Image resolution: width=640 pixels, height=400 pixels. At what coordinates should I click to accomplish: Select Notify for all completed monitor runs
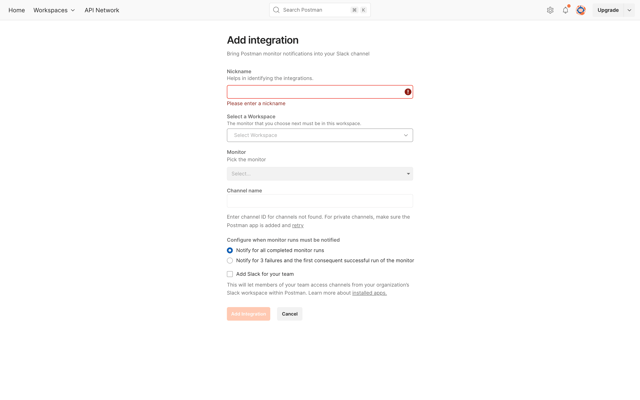pos(230,250)
